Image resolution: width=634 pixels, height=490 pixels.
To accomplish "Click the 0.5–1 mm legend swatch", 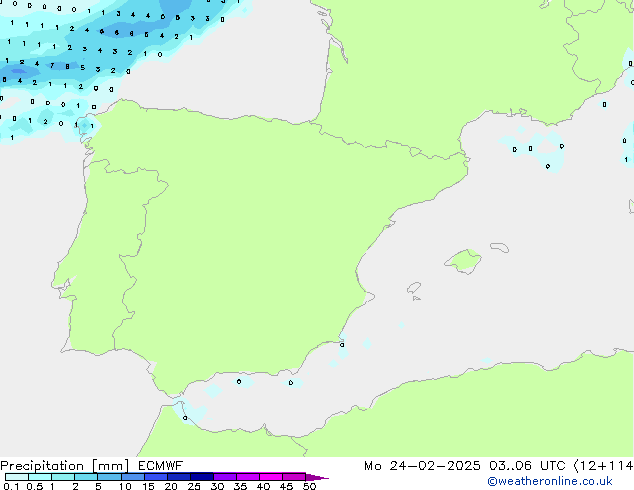I will point(40,477).
